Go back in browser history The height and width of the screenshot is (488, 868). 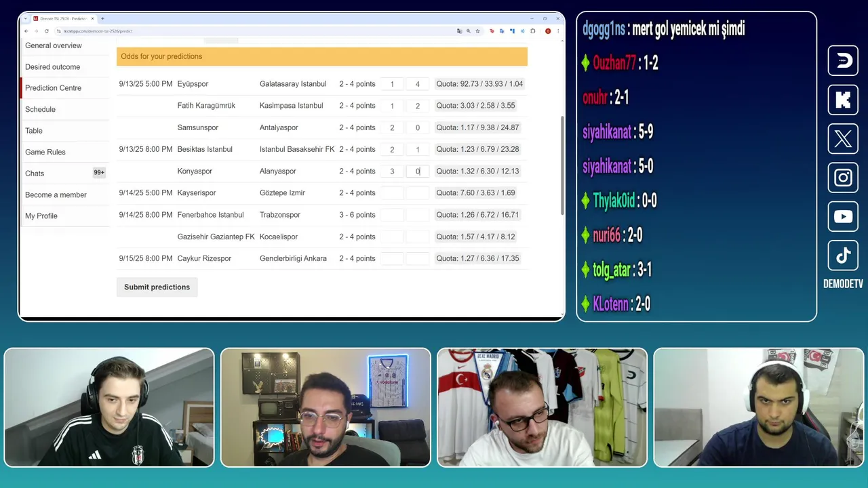pyautogui.click(x=26, y=31)
